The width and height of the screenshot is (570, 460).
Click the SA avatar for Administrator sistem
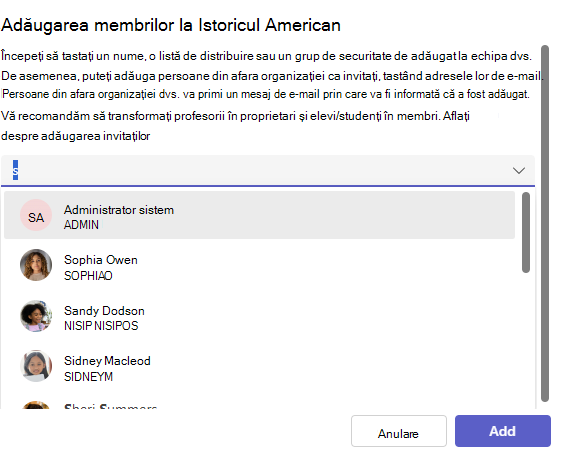tap(36, 215)
